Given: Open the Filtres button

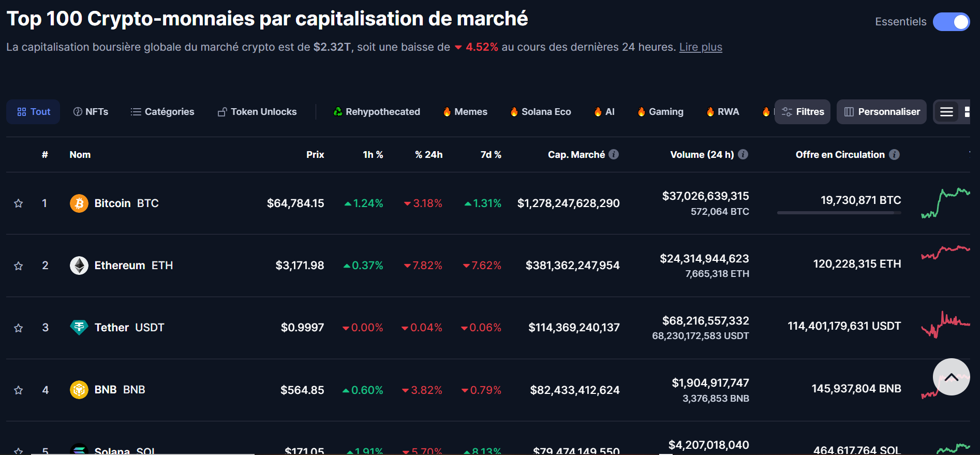Looking at the screenshot, I should click(803, 112).
